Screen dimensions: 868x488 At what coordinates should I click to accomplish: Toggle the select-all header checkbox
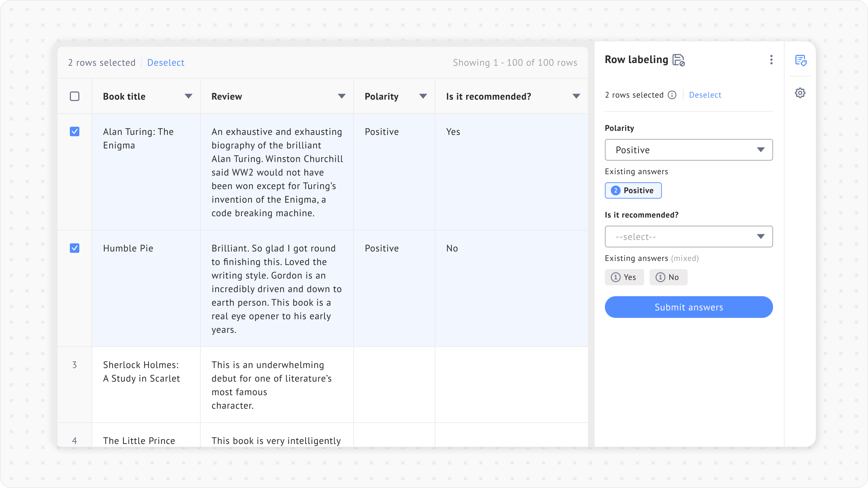pyautogui.click(x=75, y=96)
